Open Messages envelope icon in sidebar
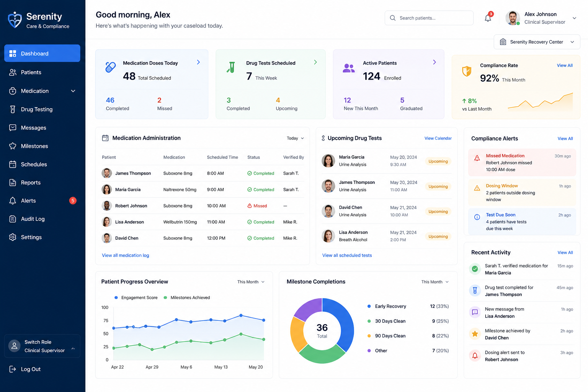This screenshot has height=392, width=588. click(13, 128)
